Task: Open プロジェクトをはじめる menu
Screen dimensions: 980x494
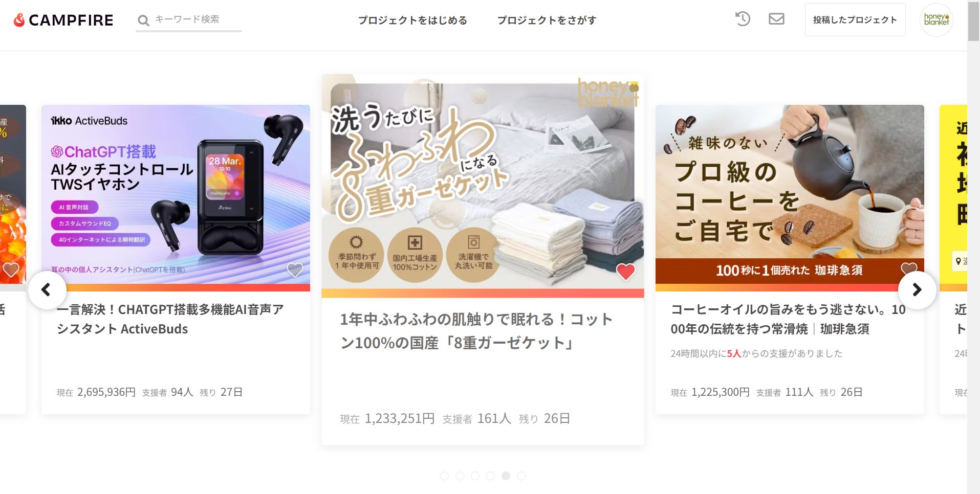Action: (412, 20)
